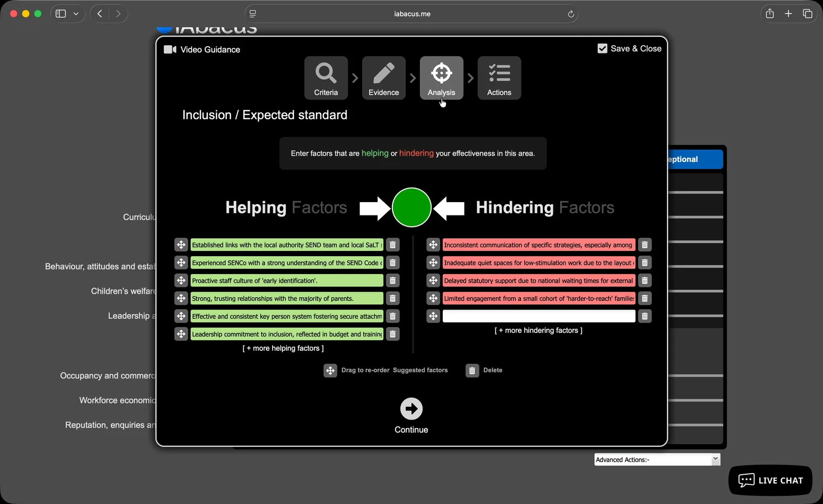The image size is (823, 504).
Task: Click the empty hindering factor text field
Action: pyautogui.click(x=539, y=316)
